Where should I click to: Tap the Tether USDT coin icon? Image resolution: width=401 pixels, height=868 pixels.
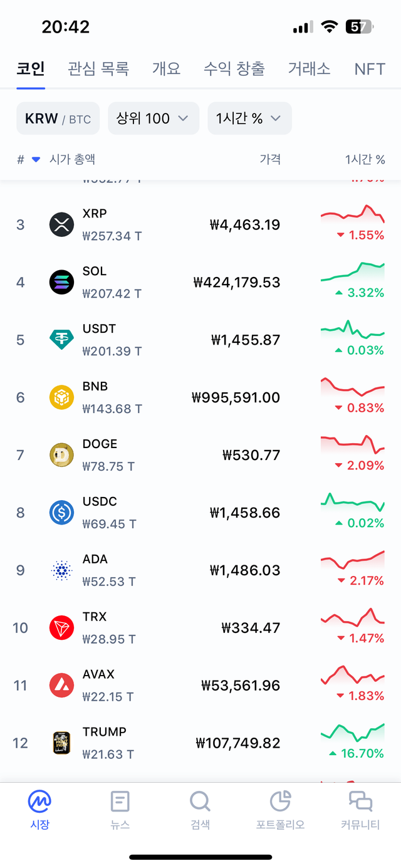click(x=61, y=340)
